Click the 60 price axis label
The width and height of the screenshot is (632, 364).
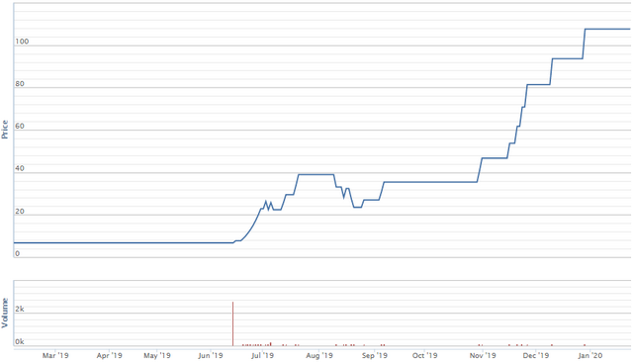[x=20, y=127]
